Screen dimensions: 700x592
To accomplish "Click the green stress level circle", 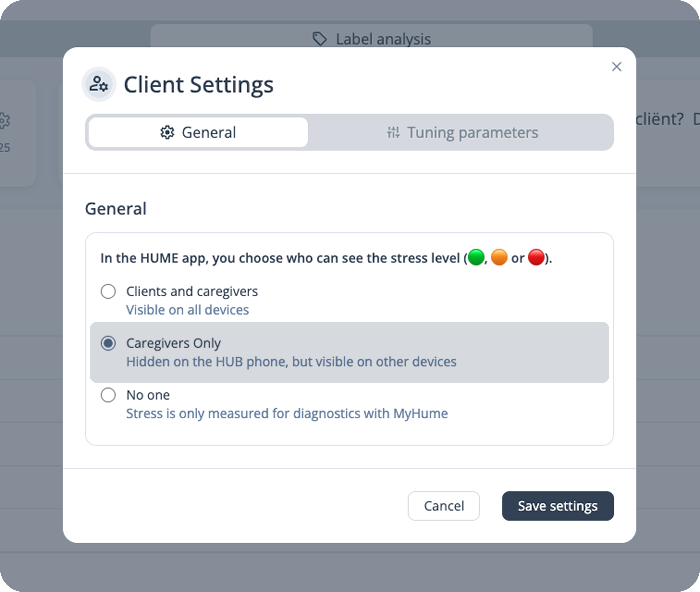I will pos(476,257).
